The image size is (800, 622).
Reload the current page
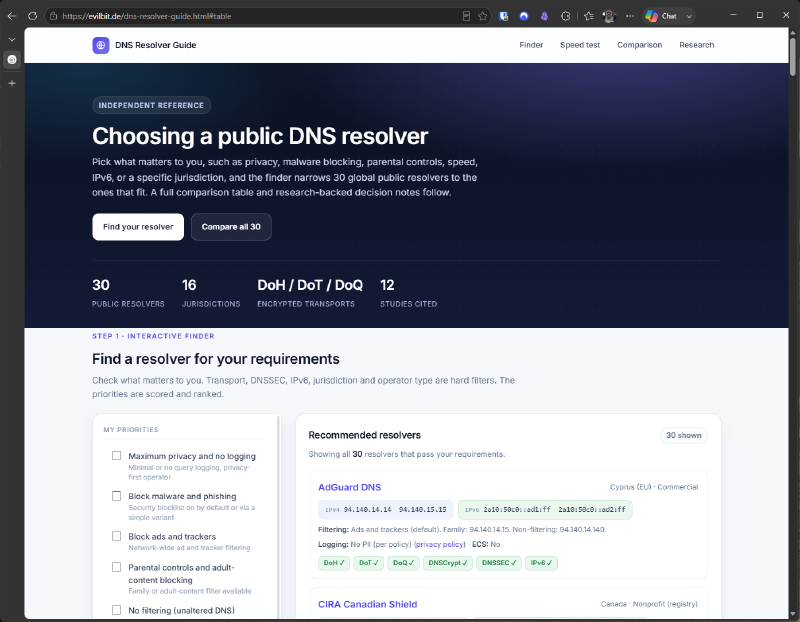click(33, 16)
